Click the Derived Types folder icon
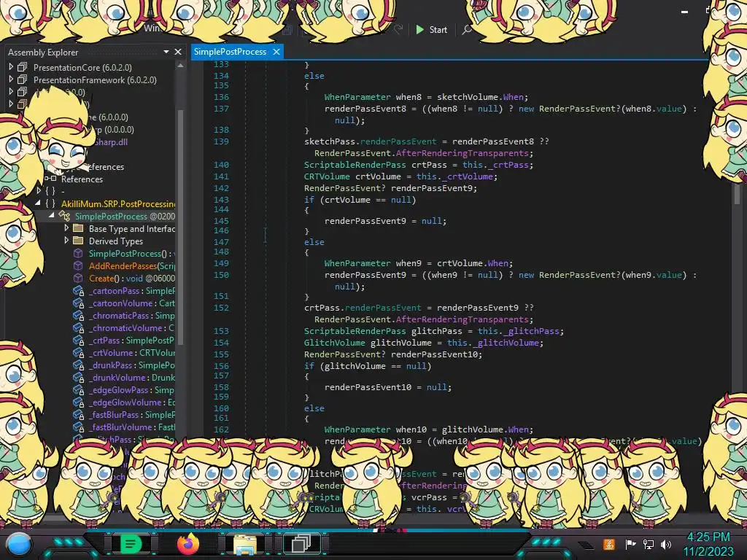 coord(79,241)
